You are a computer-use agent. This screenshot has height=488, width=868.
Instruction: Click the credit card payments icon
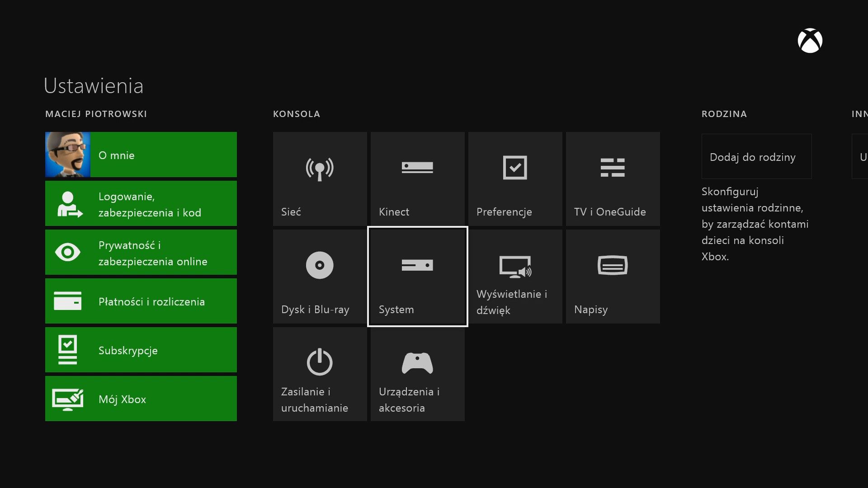point(68,301)
